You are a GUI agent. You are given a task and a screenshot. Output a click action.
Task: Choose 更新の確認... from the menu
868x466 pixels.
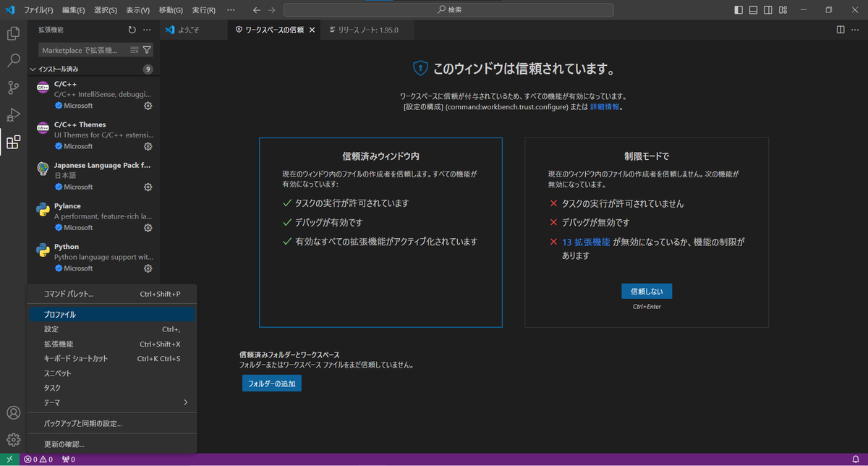point(112,444)
